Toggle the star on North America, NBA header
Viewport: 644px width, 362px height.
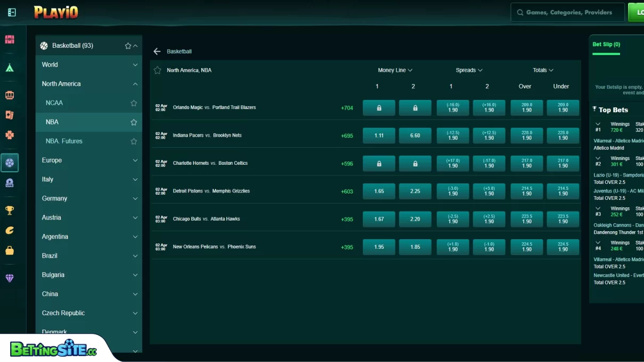158,70
